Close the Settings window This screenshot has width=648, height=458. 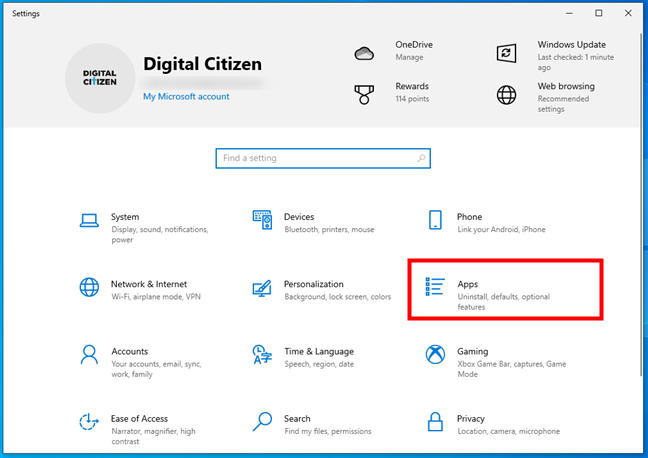pyautogui.click(x=628, y=13)
